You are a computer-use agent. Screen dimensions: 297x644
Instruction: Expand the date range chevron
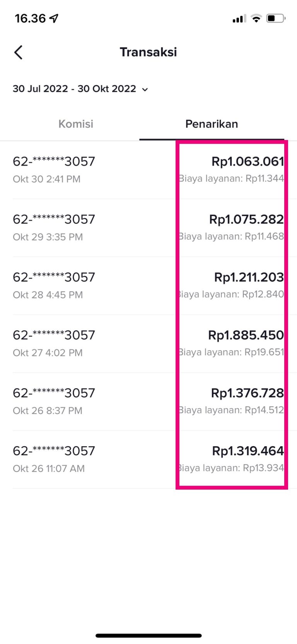point(145,89)
